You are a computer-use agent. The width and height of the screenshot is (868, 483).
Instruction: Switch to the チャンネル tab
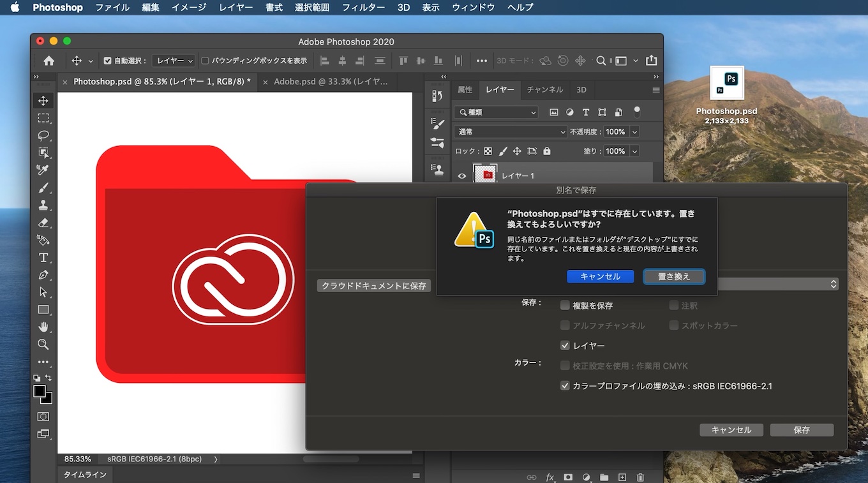[x=544, y=90]
